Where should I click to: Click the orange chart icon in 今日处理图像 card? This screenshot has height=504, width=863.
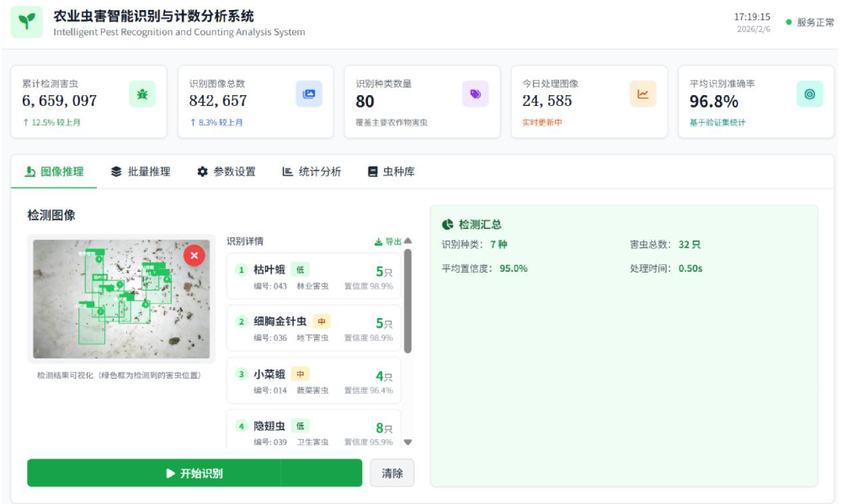tap(642, 94)
